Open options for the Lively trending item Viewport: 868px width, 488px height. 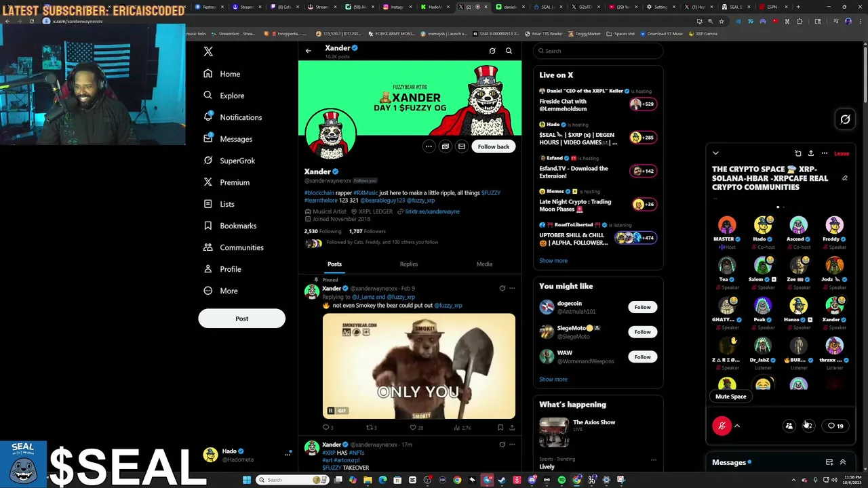(x=654, y=460)
